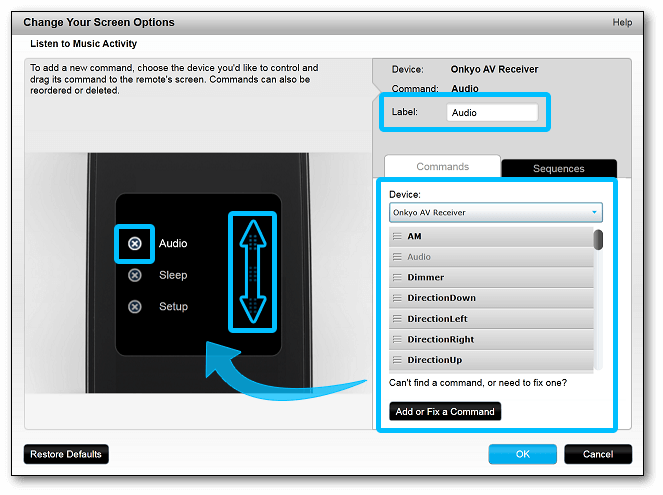Click the command list scrollbar thumb
Screen dimensions: 663x495
click(598, 240)
